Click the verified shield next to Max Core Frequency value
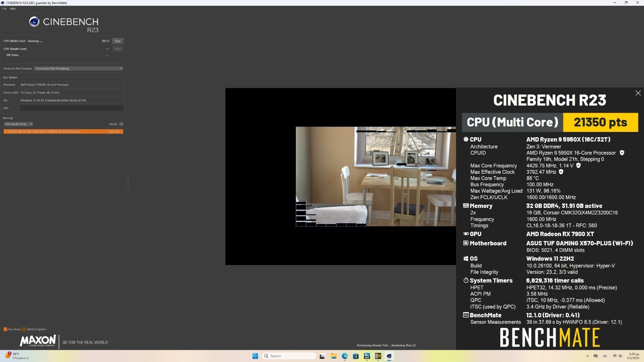The width and height of the screenshot is (644, 362). click(x=578, y=165)
